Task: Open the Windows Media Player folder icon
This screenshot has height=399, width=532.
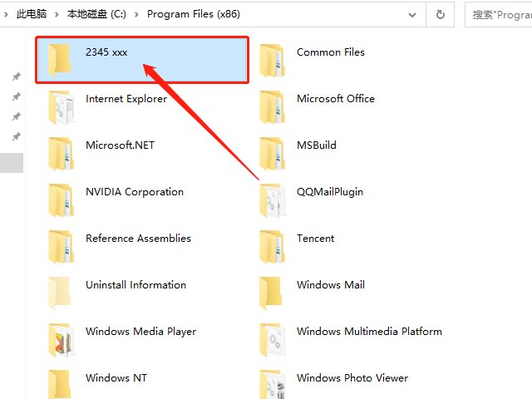Action: 61,339
